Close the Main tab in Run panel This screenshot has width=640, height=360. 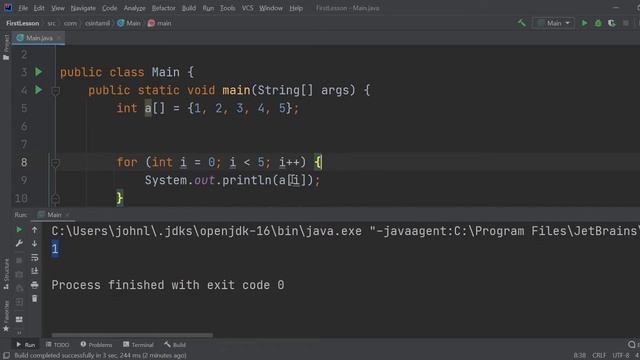[67, 215]
